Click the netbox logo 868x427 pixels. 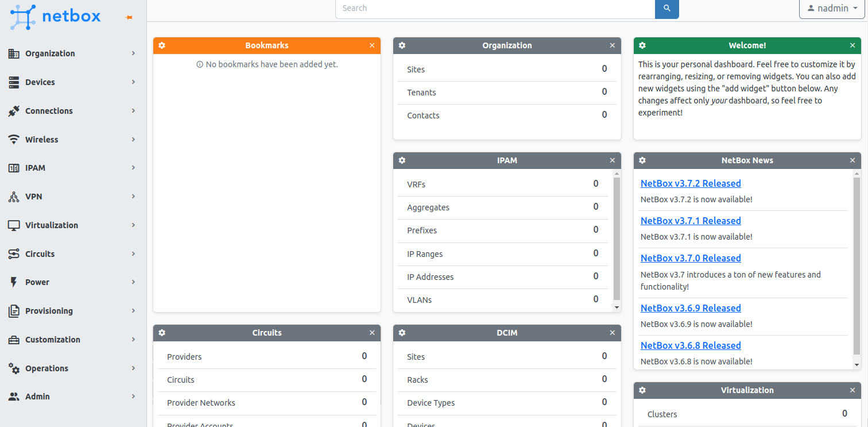55,16
